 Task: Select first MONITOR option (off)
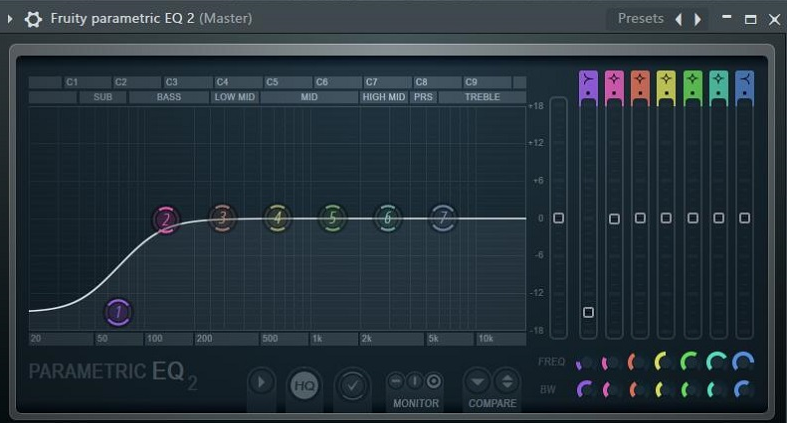(x=396, y=382)
